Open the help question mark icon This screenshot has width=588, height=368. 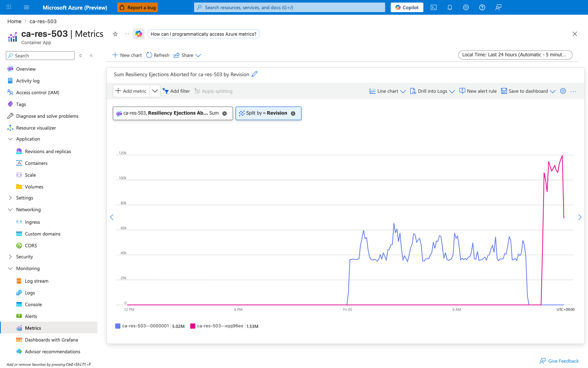(x=482, y=7)
